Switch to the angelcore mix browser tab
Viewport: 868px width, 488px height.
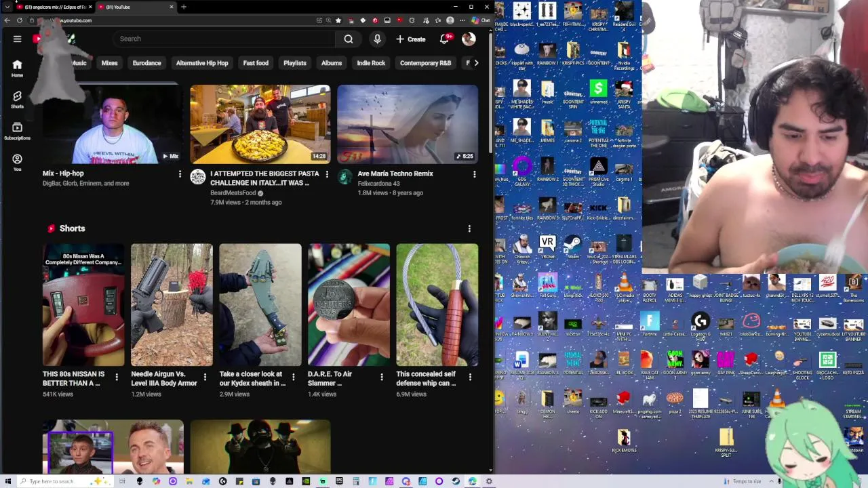[x=54, y=7]
